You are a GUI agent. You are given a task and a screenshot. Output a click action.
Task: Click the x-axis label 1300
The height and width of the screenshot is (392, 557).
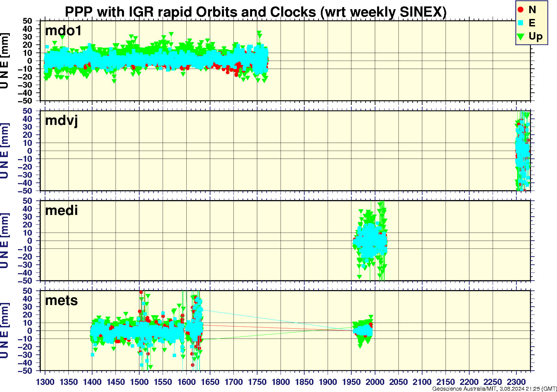point(45,382)
